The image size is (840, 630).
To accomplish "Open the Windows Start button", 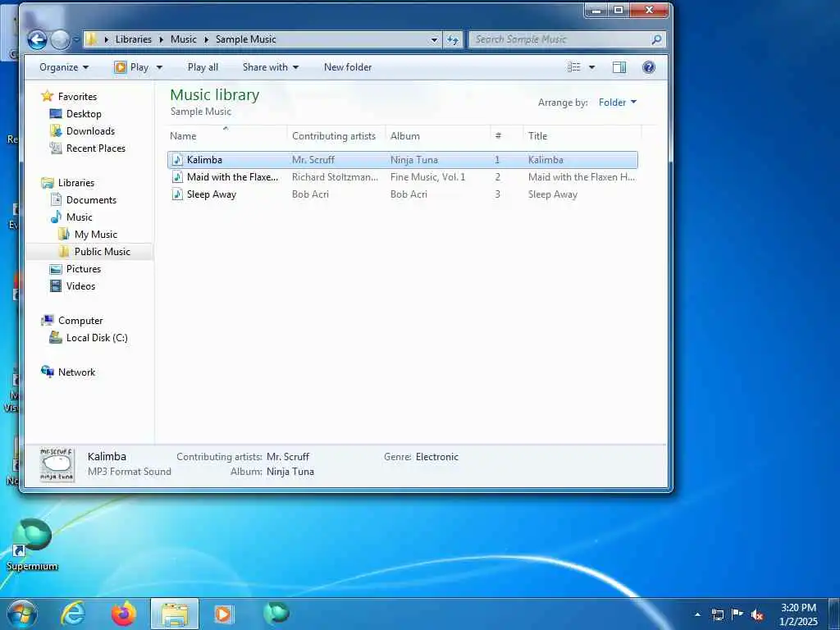I will [22, 614].
